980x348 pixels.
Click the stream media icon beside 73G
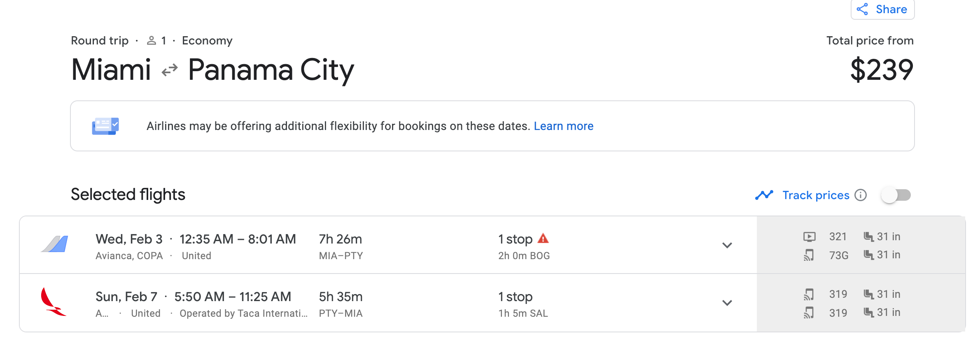pyautogui.click(x=809, y=255)
